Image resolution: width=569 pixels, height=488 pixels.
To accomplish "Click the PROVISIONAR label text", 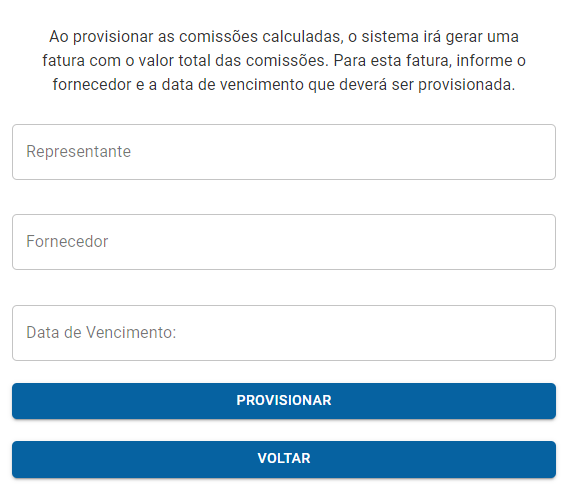I will click(x=284, y=401).
